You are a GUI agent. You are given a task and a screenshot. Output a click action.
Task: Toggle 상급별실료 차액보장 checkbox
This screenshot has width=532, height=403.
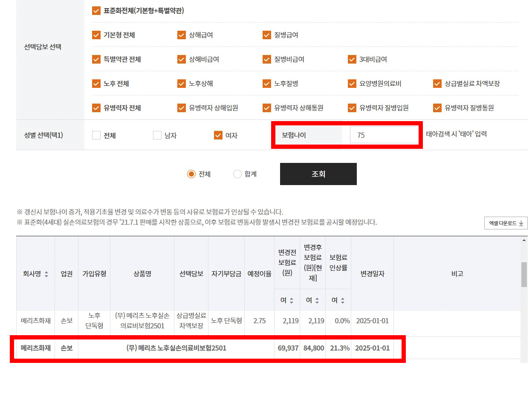tap(437, 84)
